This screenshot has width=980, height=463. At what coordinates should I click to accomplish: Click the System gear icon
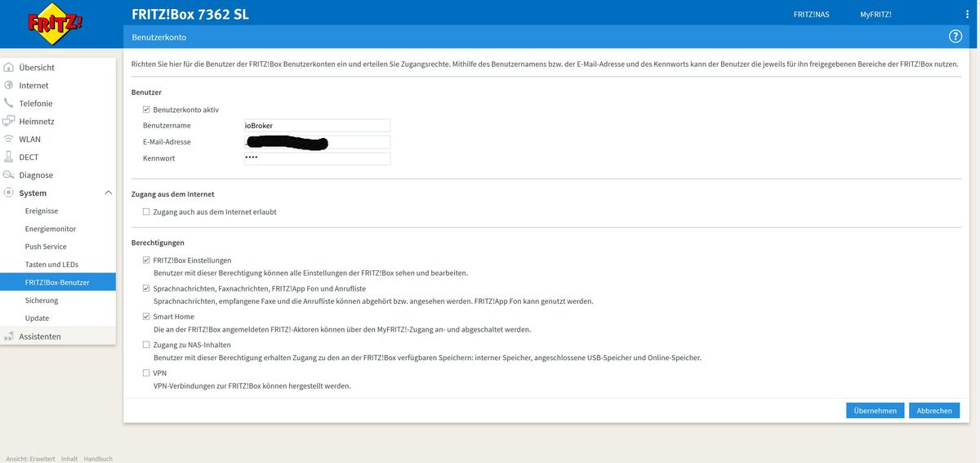[9, 194]
